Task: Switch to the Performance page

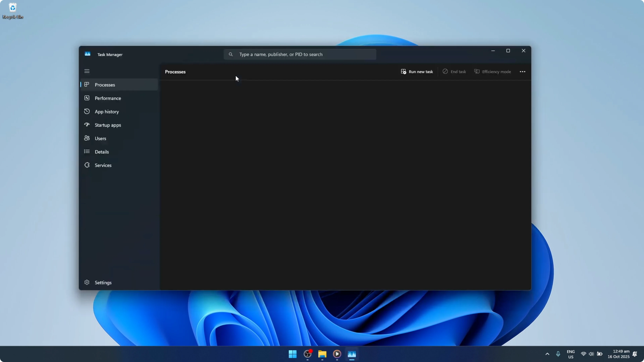Action: coord(119,98)
